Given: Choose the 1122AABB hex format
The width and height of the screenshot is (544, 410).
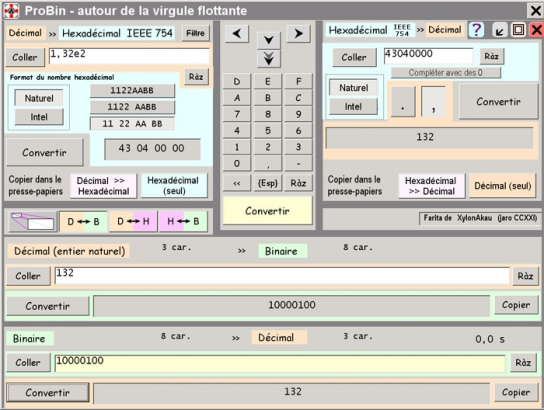Looking at the screenshot, I should [132, 91].
